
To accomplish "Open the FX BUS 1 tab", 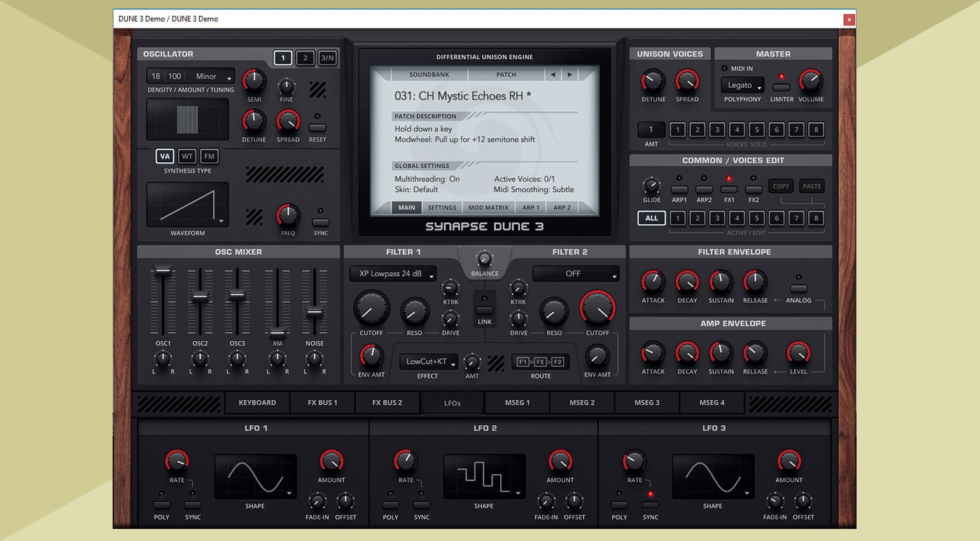I will coord(322,402).
